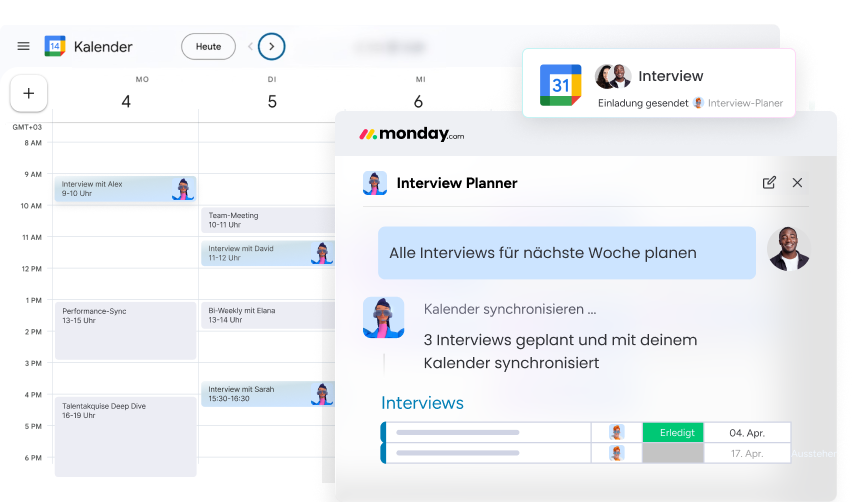Click small agent icon beside Interview-Planer

point(699,103)
